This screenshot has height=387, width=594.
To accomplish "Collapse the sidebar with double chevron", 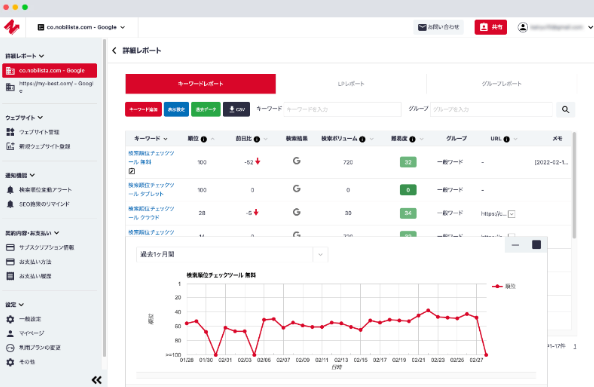I will (x=97, y=380).
